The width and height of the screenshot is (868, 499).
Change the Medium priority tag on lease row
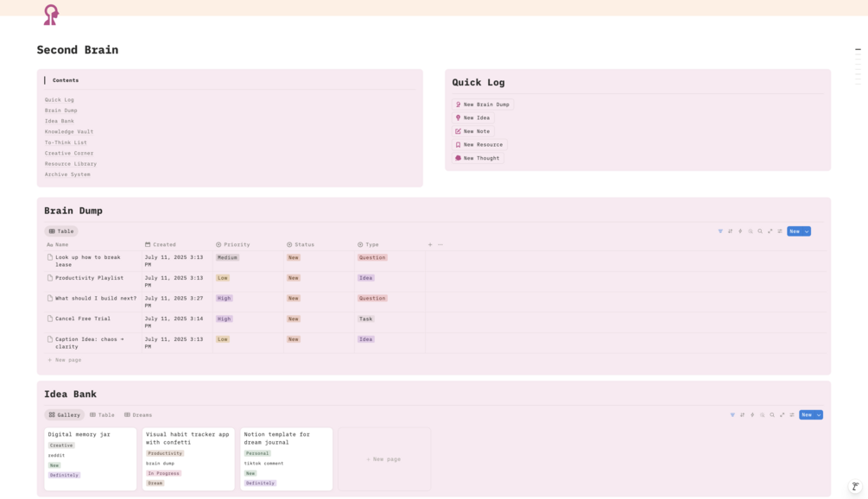[x=227, y=258]
